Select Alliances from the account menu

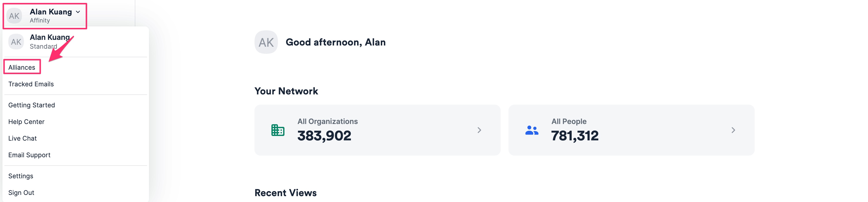point(21,67)
